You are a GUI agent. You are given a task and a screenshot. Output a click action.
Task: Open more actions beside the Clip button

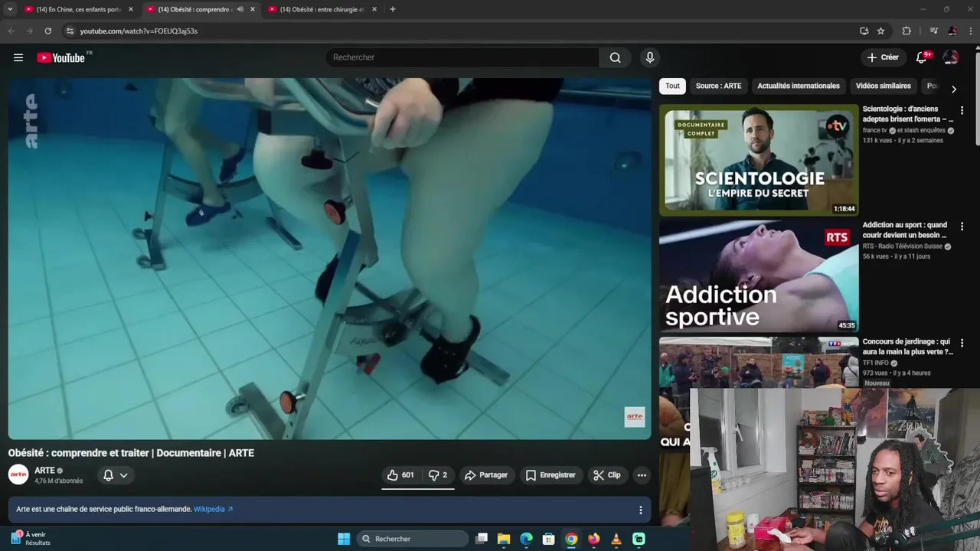tap(642, 475)
